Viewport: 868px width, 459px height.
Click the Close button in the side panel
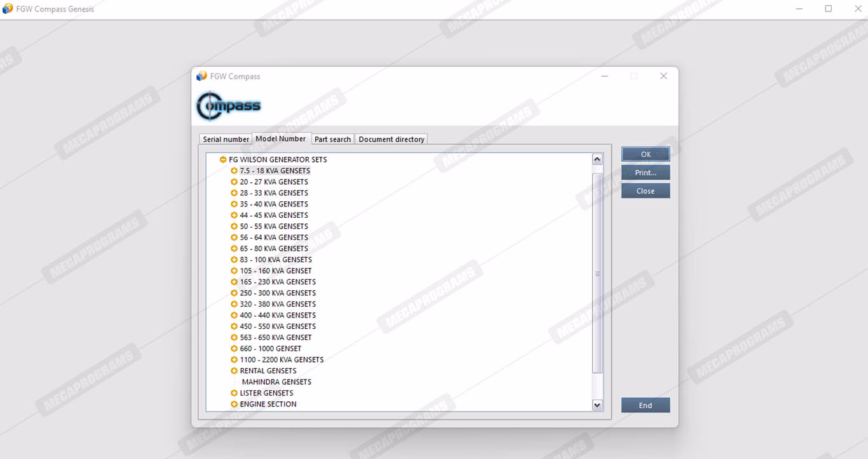[646, 191]
